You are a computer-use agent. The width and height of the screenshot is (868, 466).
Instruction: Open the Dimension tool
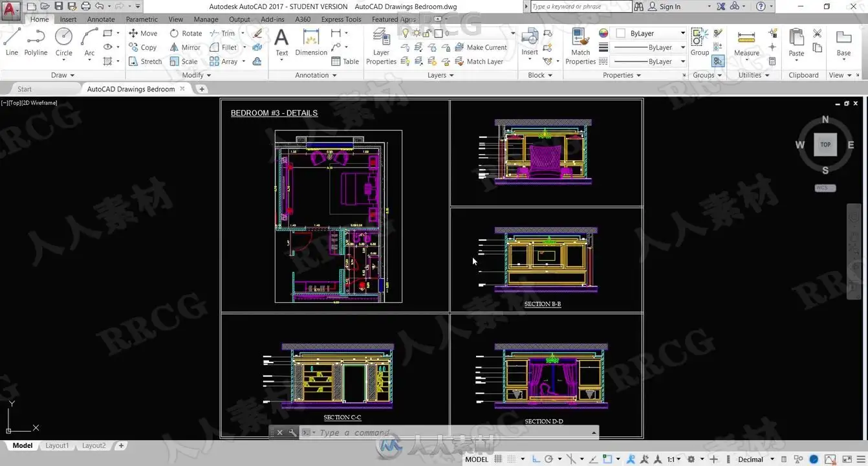click(x=311, y=43)
